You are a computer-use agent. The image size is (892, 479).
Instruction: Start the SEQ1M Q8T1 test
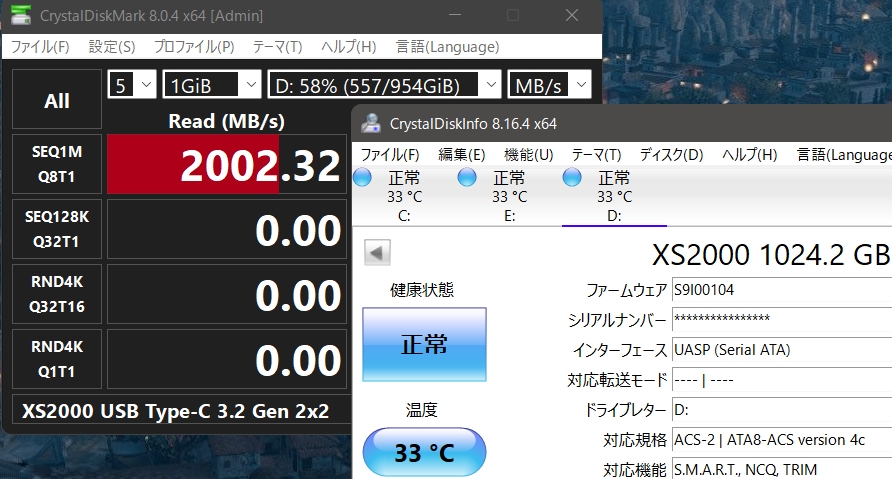tap(57, 164)
